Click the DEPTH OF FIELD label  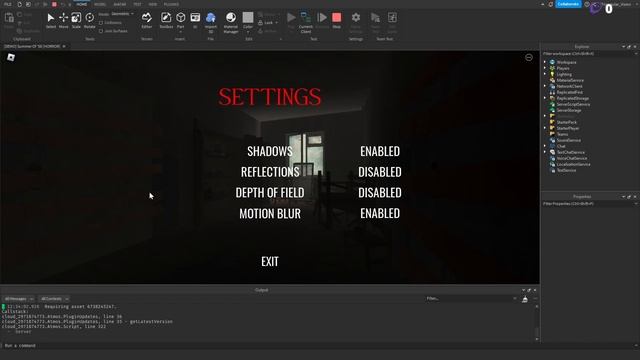coord(270,193)
